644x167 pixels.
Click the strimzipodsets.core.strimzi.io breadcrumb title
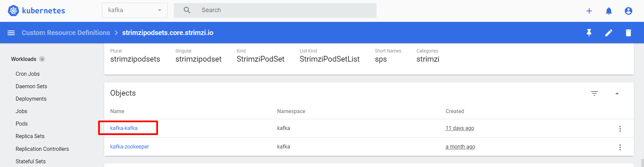click(x=168, y=33)
